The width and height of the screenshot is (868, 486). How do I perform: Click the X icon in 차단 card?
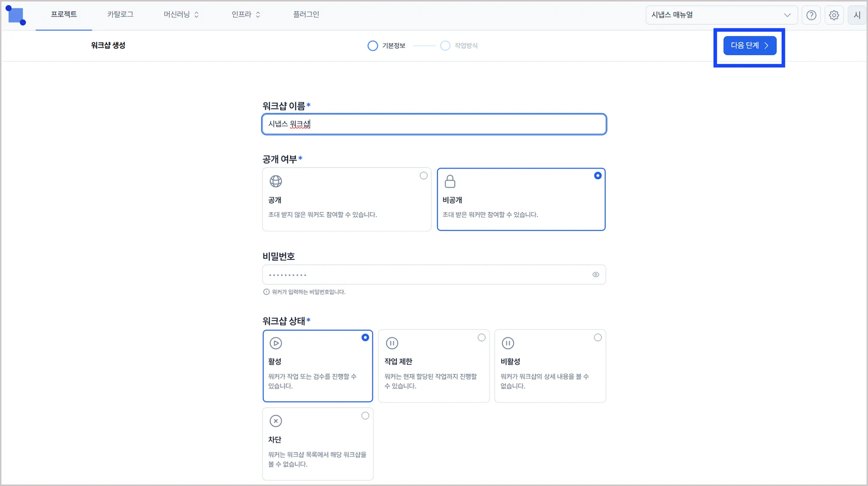click(x=276, y=421)
